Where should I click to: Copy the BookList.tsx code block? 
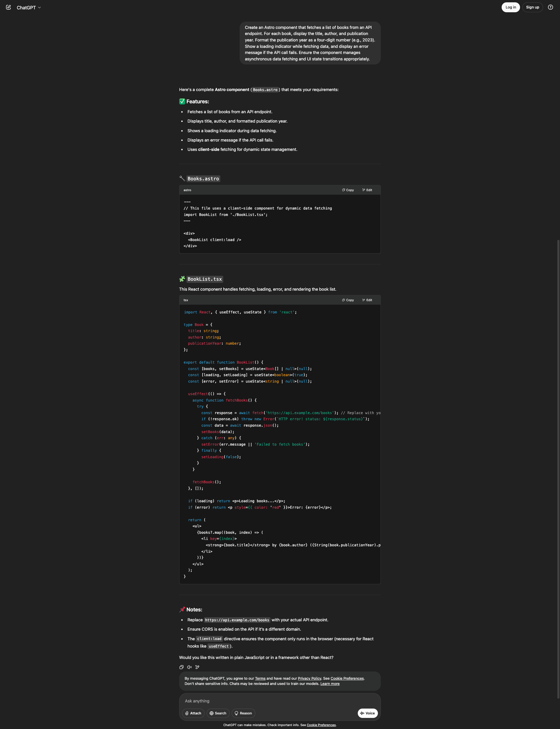348,300
